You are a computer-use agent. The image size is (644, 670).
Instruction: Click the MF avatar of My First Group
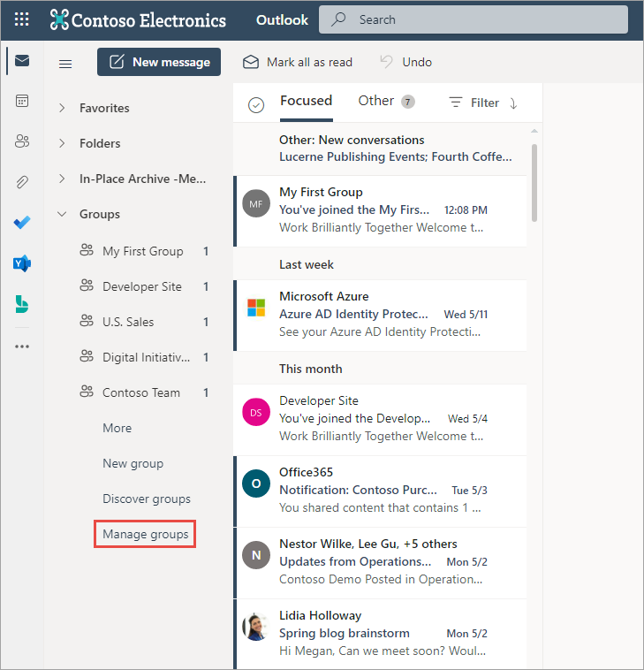coord(256,203)
